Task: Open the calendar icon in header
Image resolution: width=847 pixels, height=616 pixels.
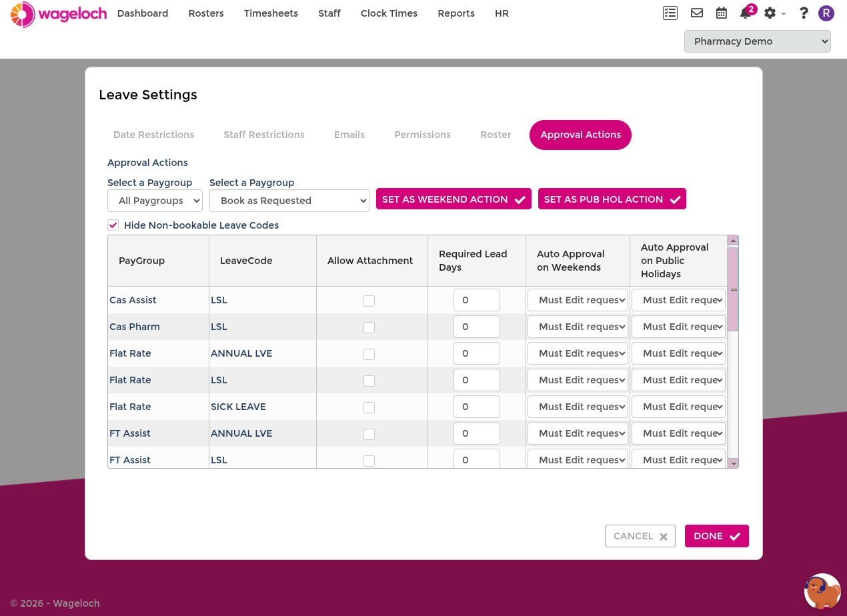Action: click(x=722, y=13)
